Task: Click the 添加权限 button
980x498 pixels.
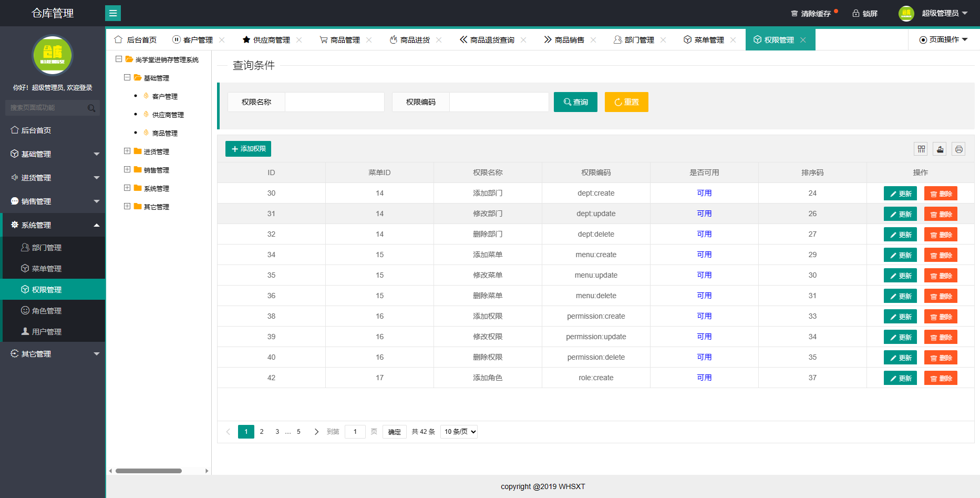Action: click(x=248, y=149)
